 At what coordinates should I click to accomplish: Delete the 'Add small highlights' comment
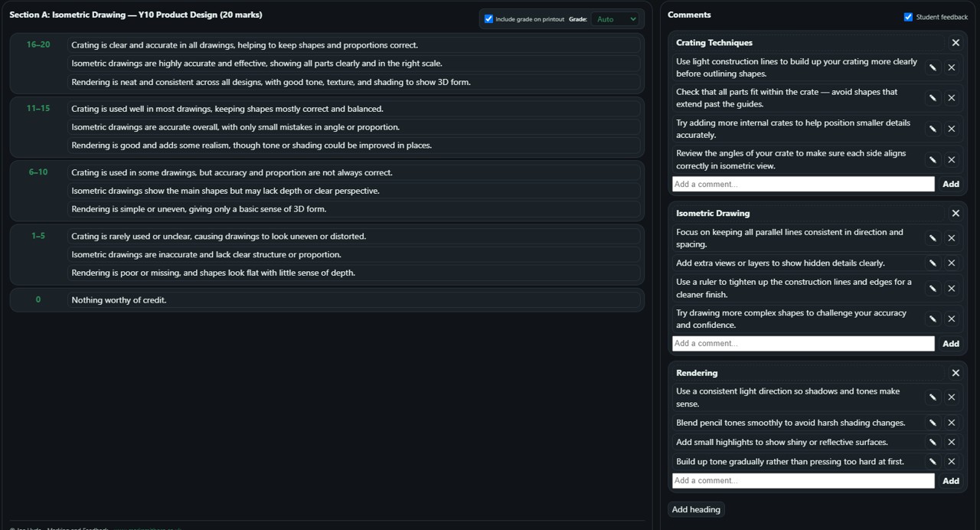[951, 442]
